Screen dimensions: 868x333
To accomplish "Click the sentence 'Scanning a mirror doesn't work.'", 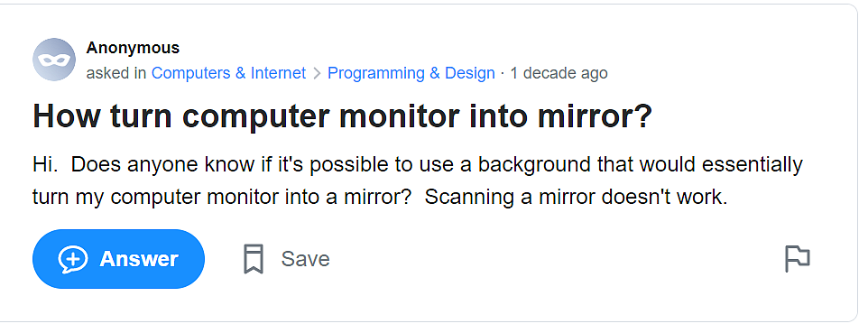I will pos(576,197).
